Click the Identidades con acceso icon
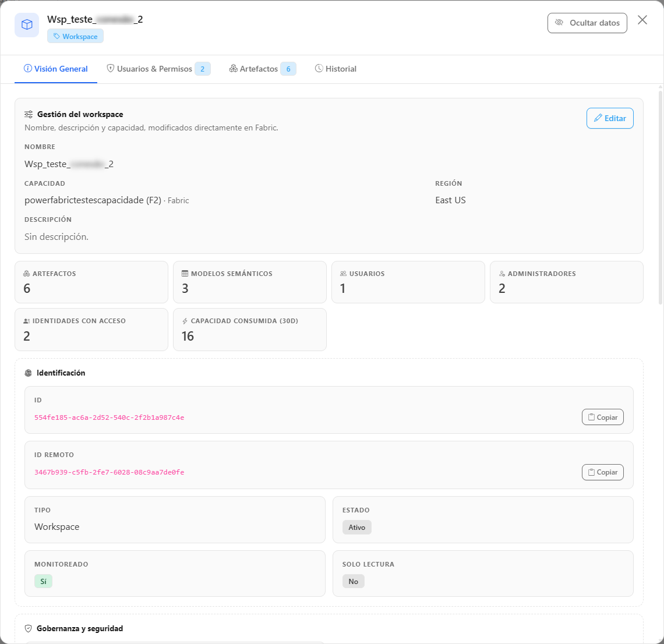 tap(26, 321)
